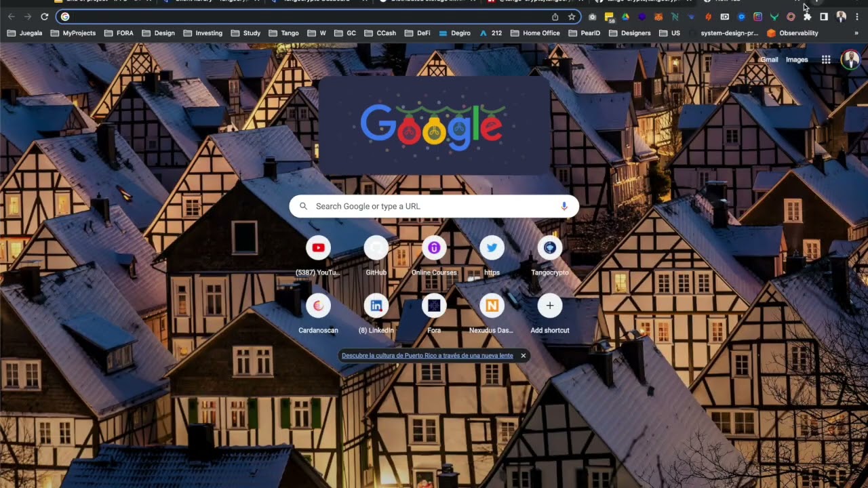Open the Observability bookmark

click(x=793, y=33)
